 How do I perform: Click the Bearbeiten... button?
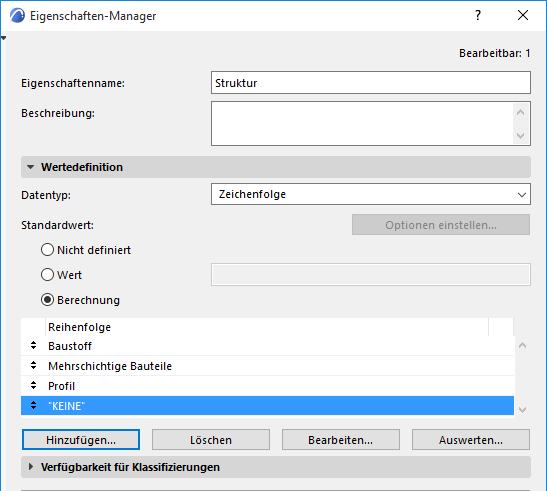pos(340,440)
